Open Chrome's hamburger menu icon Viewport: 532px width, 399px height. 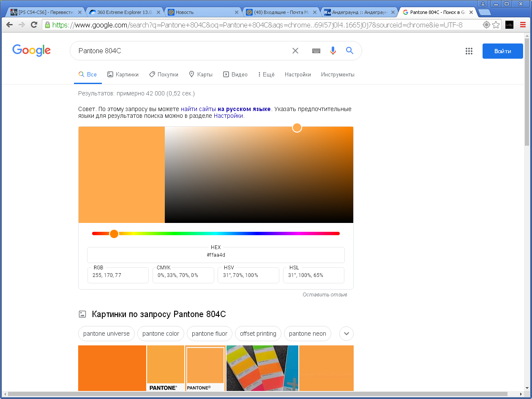pos(523,25)
